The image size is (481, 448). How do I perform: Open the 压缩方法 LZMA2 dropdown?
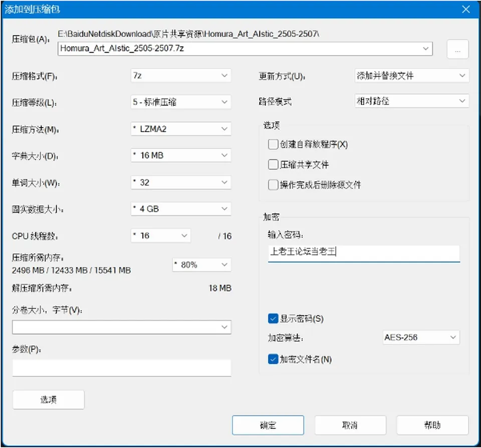pyautogui.click(x=181, y=129)
